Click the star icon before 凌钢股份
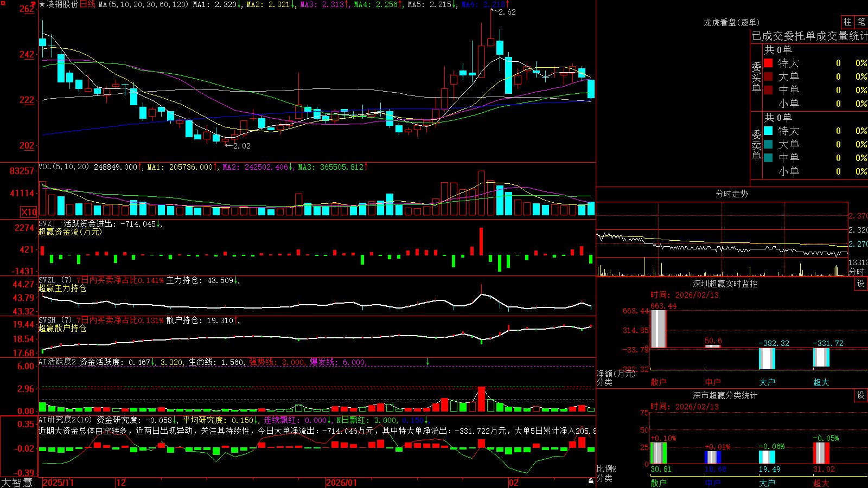This screenshot has width=868, height=488. [x=42, y=4]
